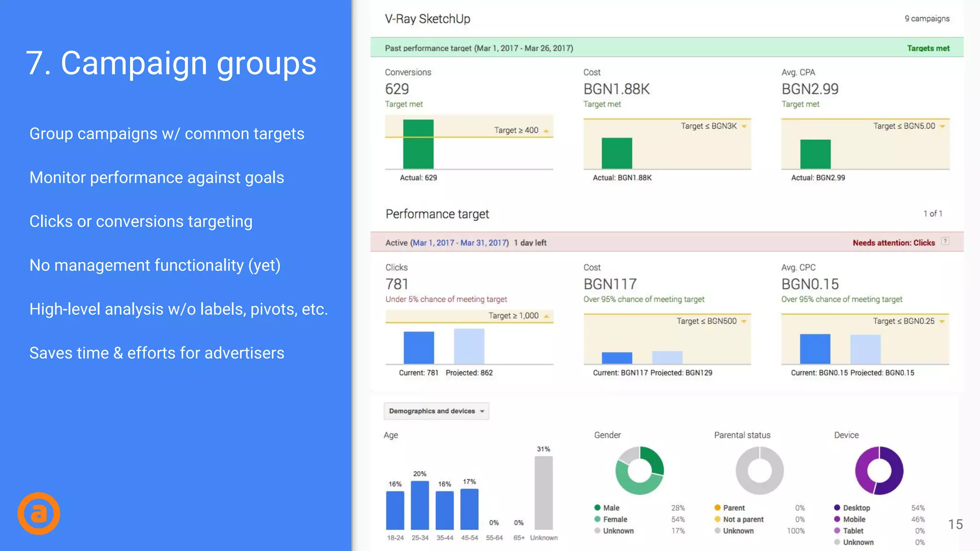Click the 35-44 age bar
980x551 pixels.
coord(445,510)
